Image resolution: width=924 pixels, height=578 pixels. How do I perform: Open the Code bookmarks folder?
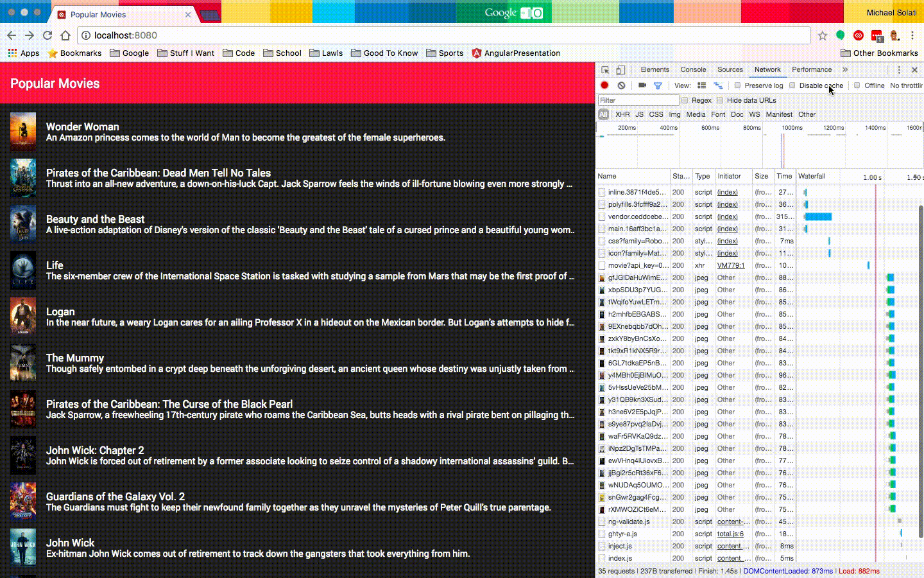[239, 53]
